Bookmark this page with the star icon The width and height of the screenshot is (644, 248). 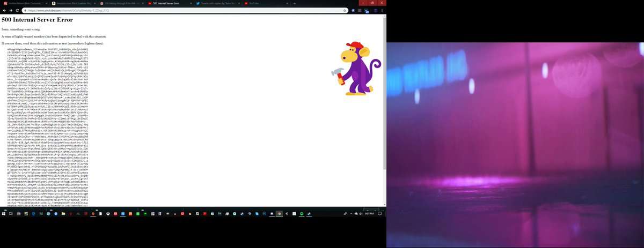pos(345,10)
